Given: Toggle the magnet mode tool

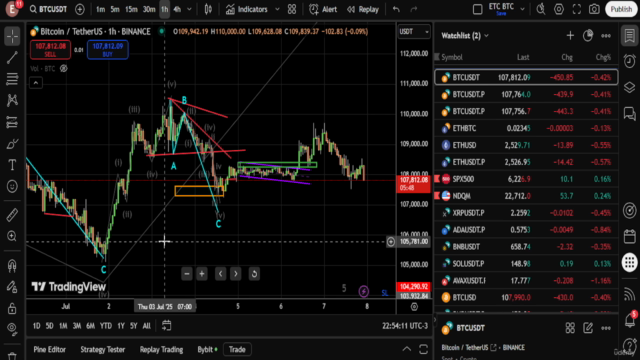Looking at the screenshot, I should (x=12, y=266).
